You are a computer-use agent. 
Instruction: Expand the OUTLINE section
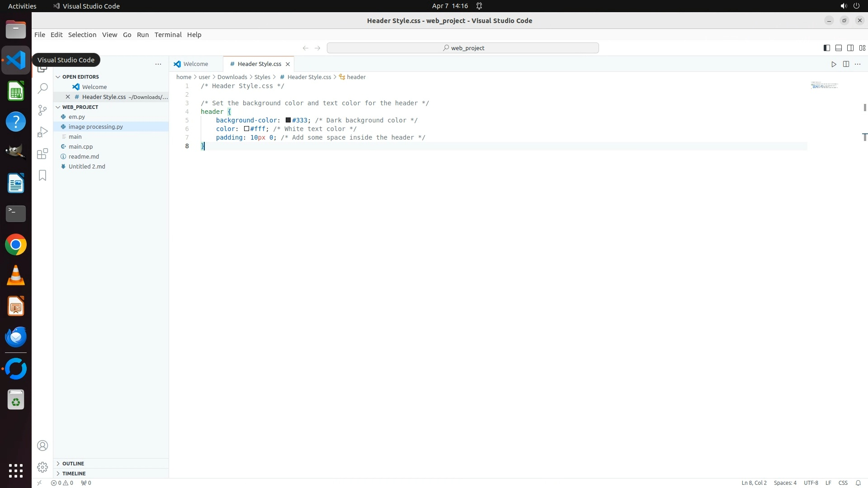click(73, 464)
